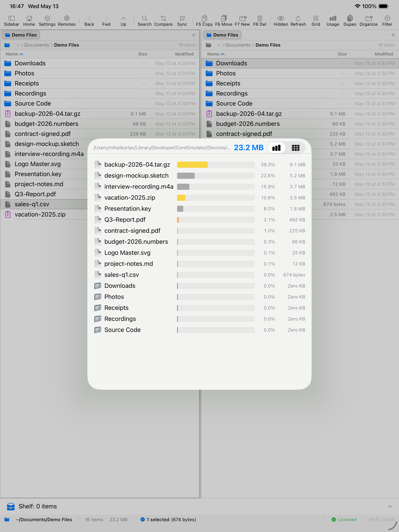Start folder Sync tool
This screenshot has height=532, width=399.
click(182, 21)
